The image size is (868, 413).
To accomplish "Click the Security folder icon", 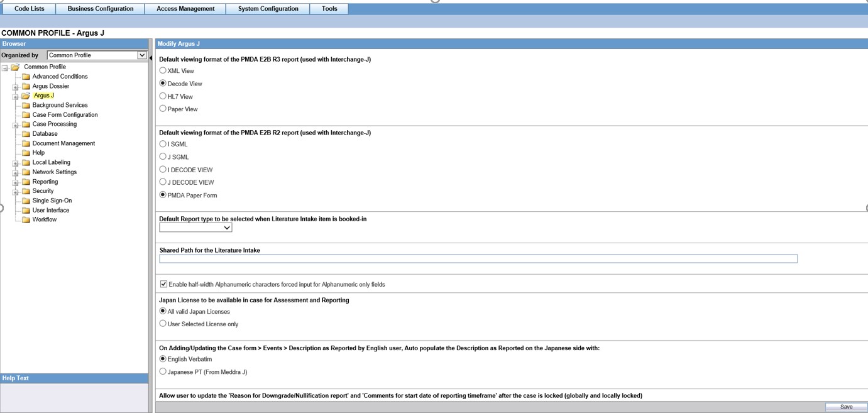I will [26, 191].
